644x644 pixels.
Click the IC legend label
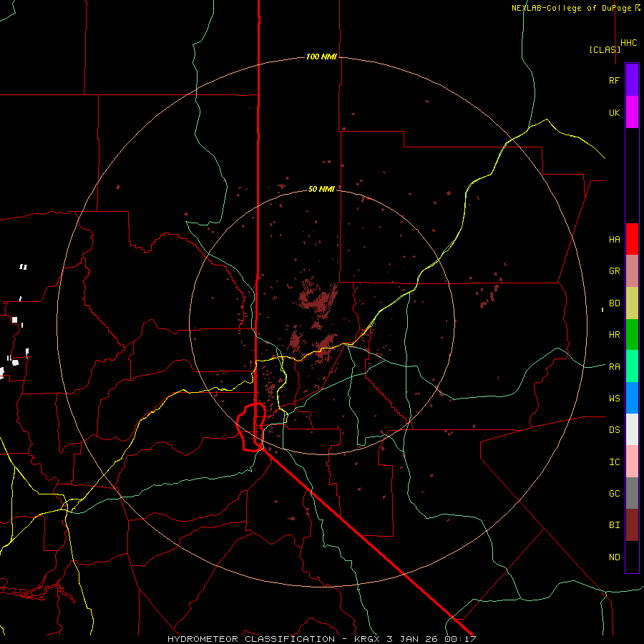(x=615, y=462)
